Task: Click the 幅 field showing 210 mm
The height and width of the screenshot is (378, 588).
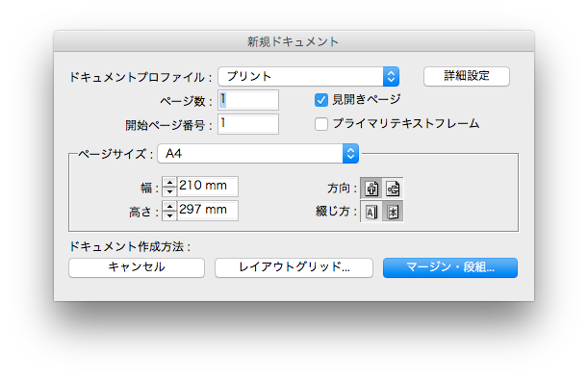Action: pyautogui.click(x=207, y=187)
